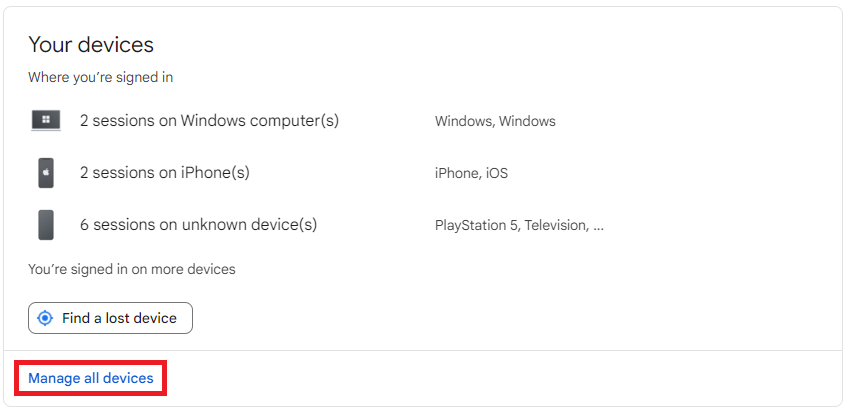Click the Windows laptop device icon
Image resolution: width=848 pixels, height=412 pixels.
point(46,121)
